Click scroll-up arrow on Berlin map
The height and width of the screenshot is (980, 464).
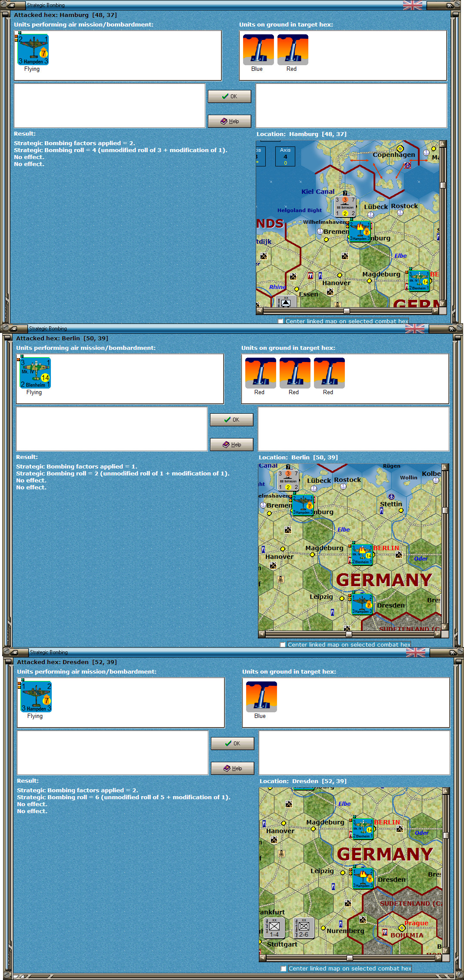[445, 467]
